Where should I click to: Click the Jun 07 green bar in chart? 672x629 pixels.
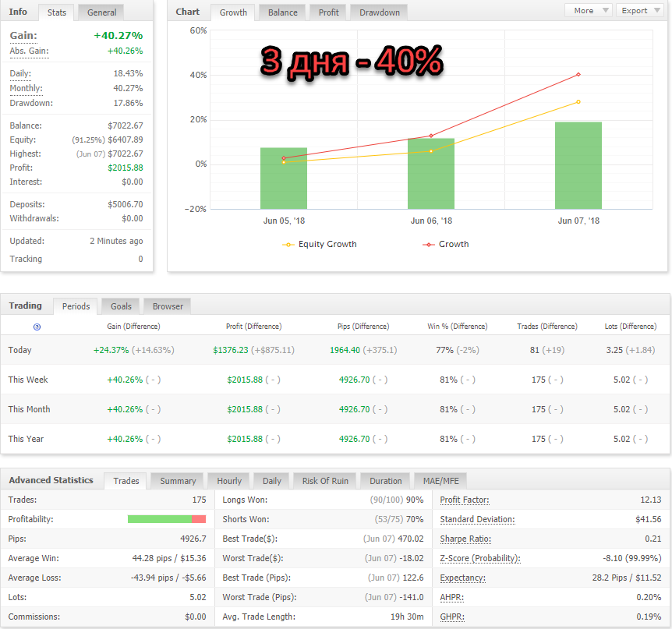point(578,165)
